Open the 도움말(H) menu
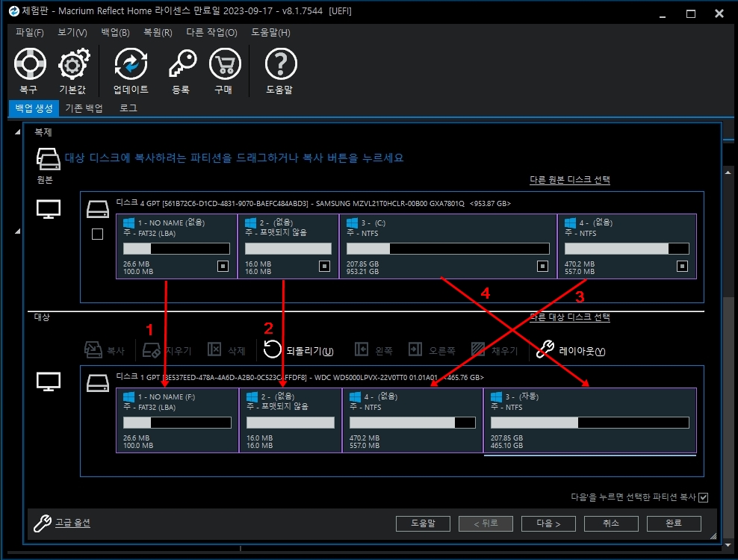The width and height of the screenshot is (738, 560). click(x=270, y=32)
